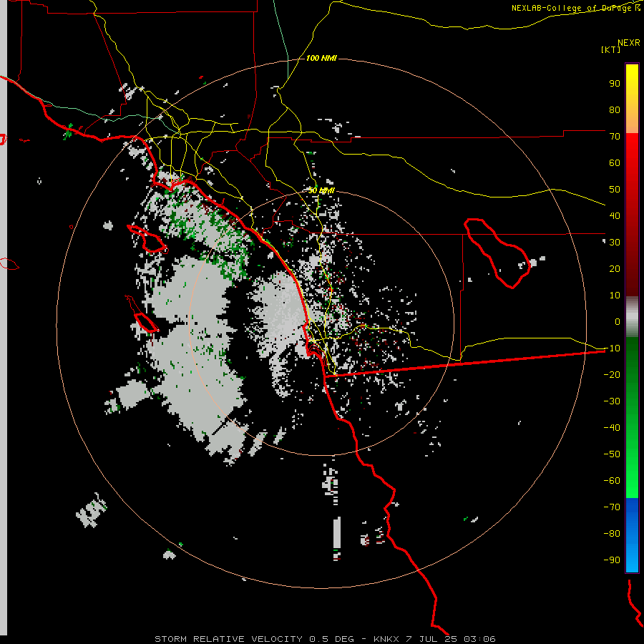Image resolution: width=644 pixels, height=644 pixels.
Task: Click the 80 knot scale value
Action: tap(615, 110)
